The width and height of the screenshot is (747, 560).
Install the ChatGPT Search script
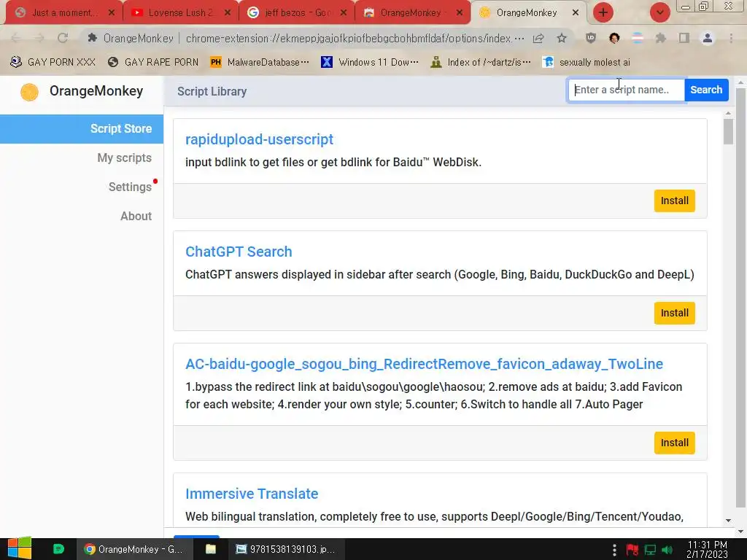[674, 313]
